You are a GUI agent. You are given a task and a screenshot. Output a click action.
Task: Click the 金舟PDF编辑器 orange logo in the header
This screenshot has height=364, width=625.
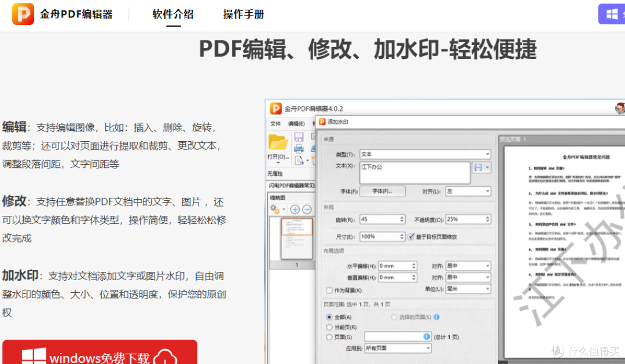tap(23, 14)
